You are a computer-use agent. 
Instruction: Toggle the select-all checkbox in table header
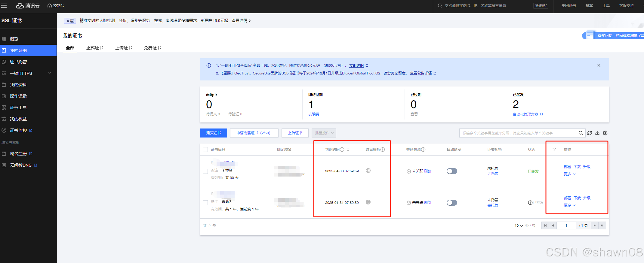click(205, 150)
